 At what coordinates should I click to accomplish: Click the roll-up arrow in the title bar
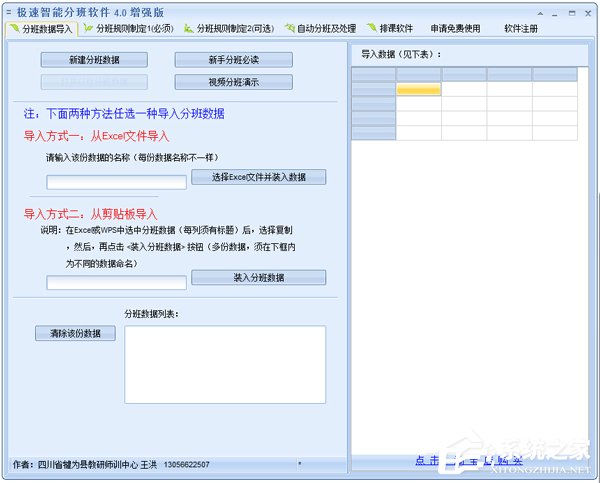540,13
